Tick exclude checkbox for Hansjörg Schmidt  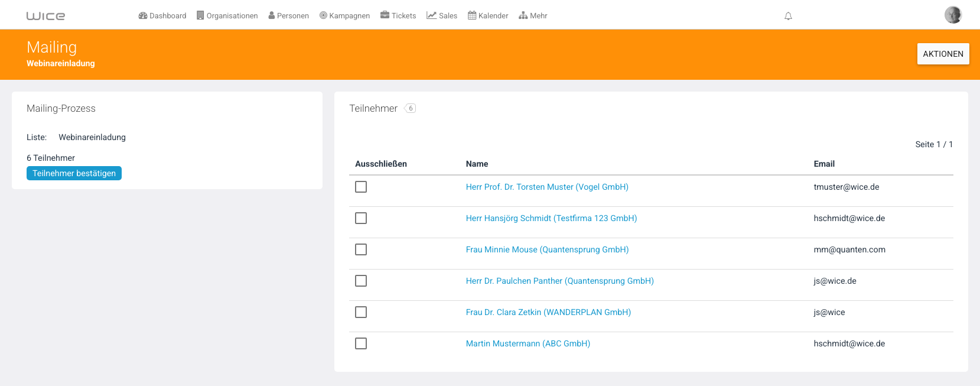tap(361, 218)
